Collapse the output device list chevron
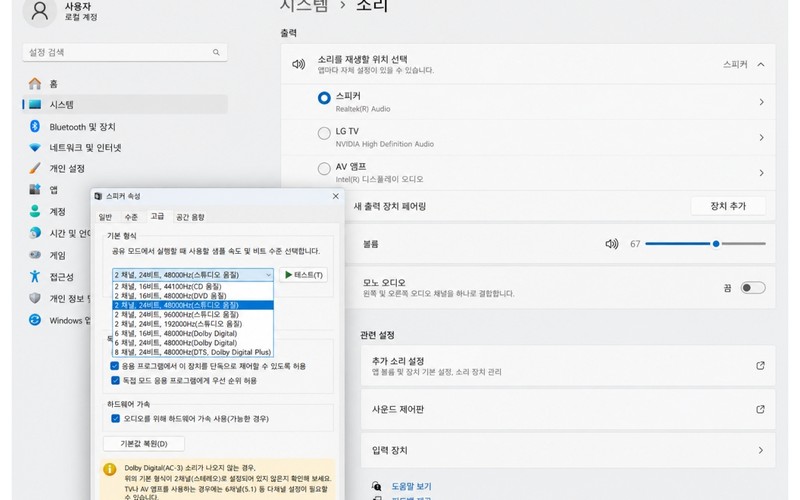Image resolution: width=800 pixels, height=500 pixels. point(761,64)
